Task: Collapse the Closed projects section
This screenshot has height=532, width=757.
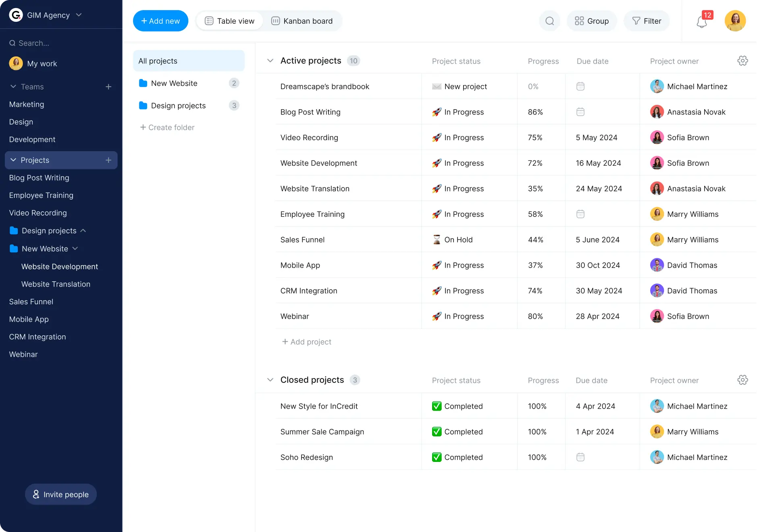Action: (x=270, y=380)
